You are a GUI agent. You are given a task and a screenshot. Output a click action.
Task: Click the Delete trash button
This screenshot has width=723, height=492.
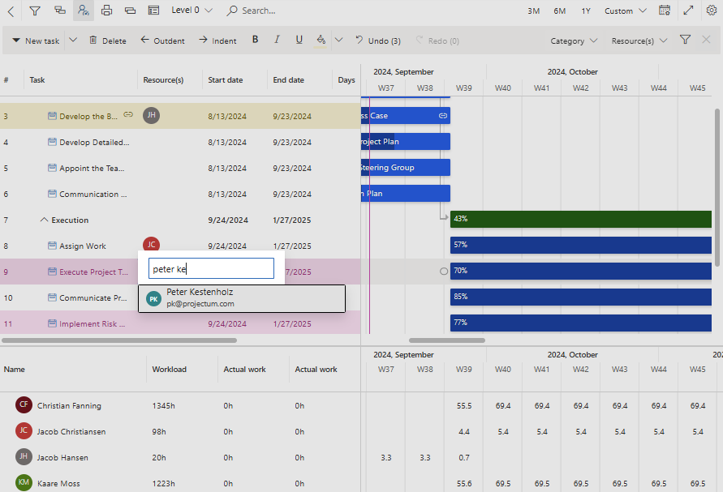pos(108,41)
